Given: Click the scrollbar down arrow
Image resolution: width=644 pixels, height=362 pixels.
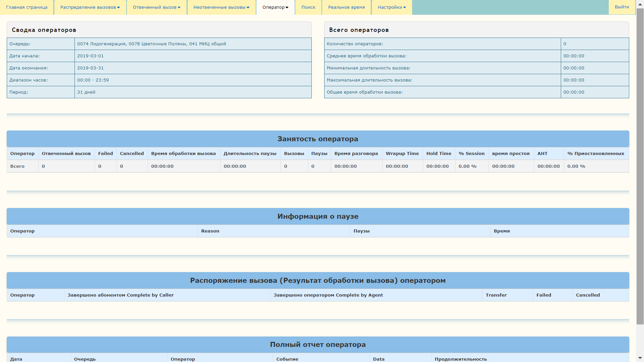Looking at the screenshot, I should (640, 358).
